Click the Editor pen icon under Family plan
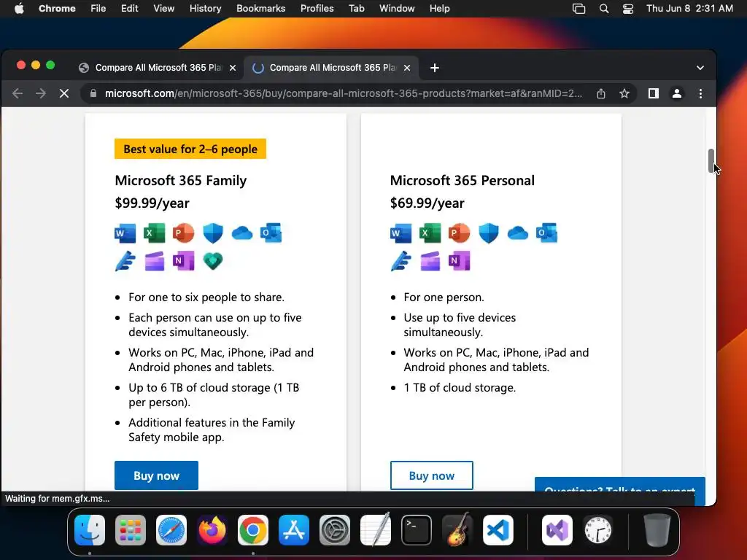The image size is (747, 560). coord(125,261)
